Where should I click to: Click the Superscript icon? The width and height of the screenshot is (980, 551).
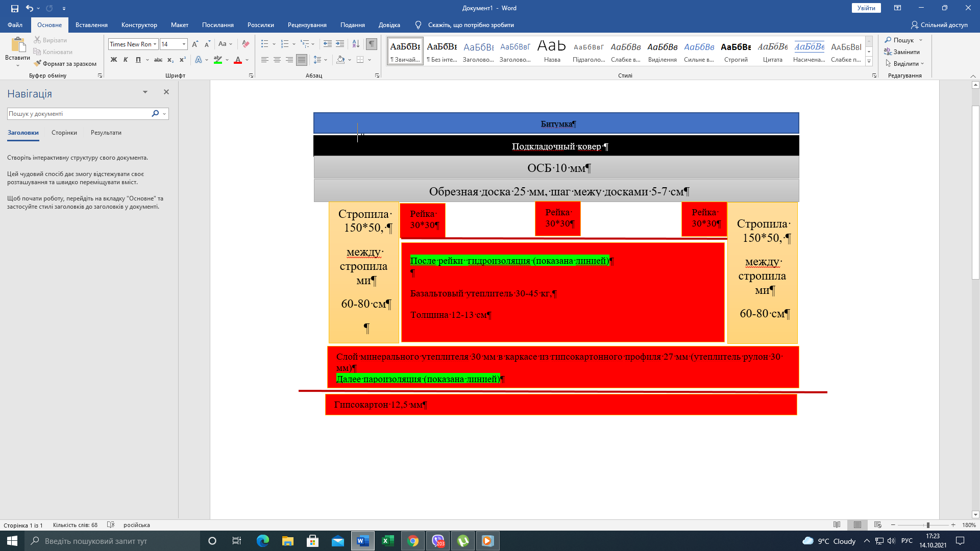182,60
